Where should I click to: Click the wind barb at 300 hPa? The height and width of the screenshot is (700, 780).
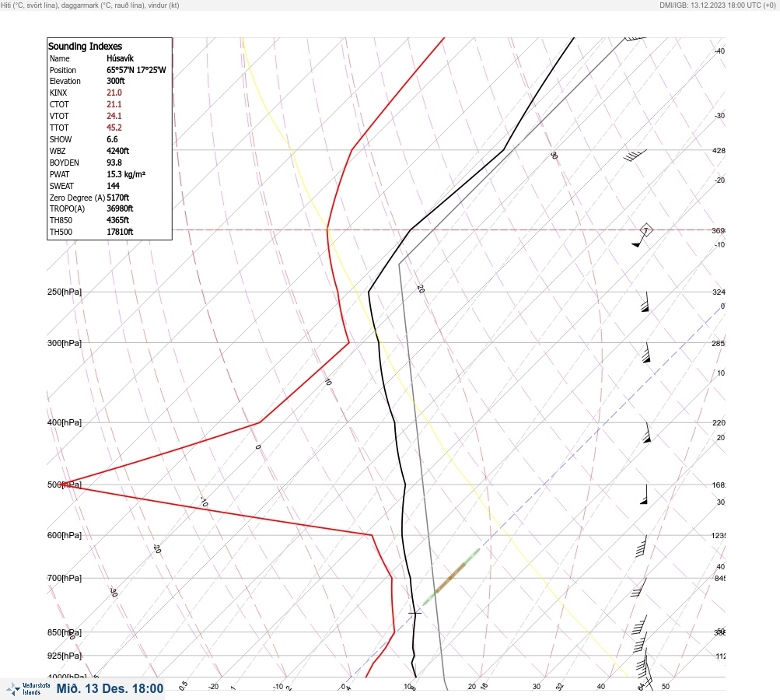click(x=645, y=353)
